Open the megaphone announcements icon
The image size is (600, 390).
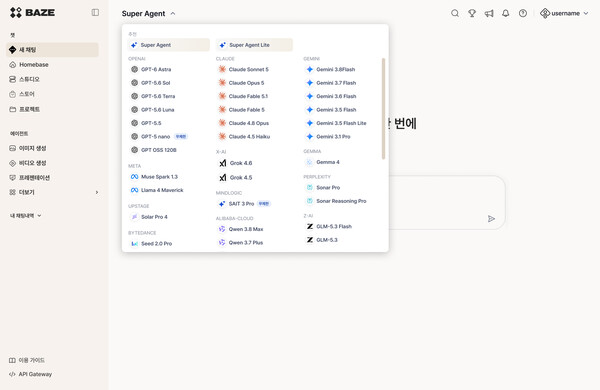[x=489, y=13]
